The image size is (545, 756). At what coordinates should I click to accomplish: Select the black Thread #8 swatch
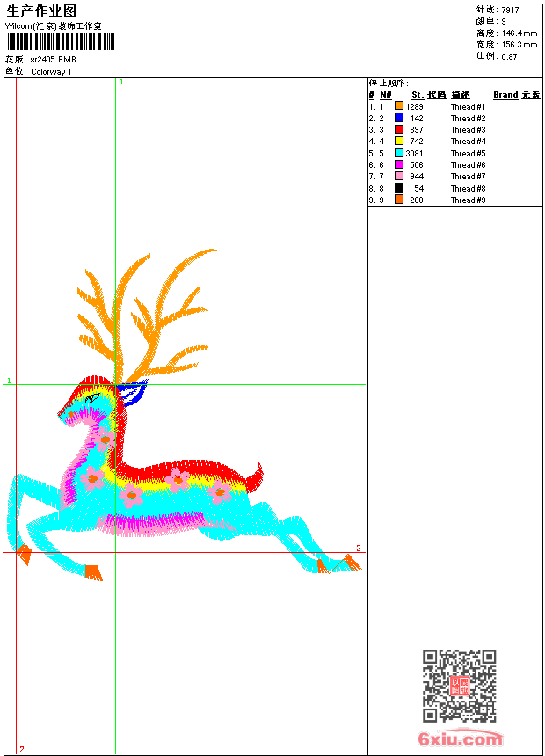click(x=399, y=188)
